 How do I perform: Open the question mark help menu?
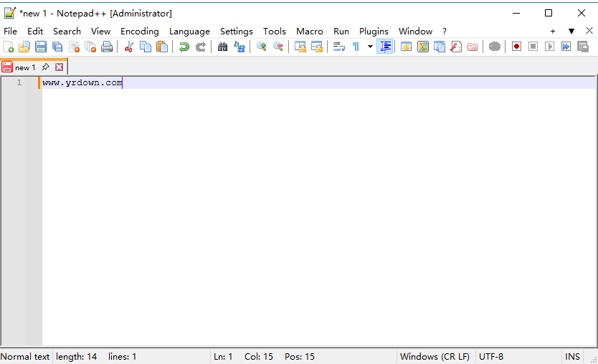[445, 32]
